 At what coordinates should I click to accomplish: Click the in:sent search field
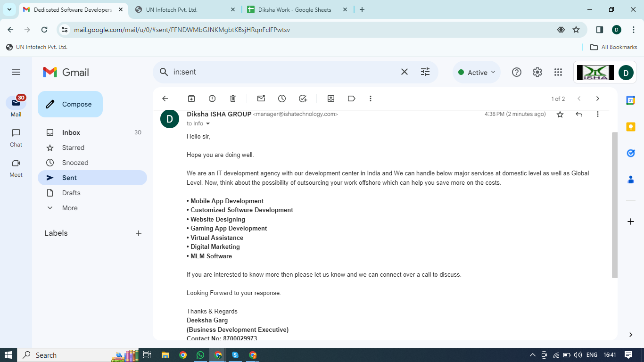[x=283, y=72]
